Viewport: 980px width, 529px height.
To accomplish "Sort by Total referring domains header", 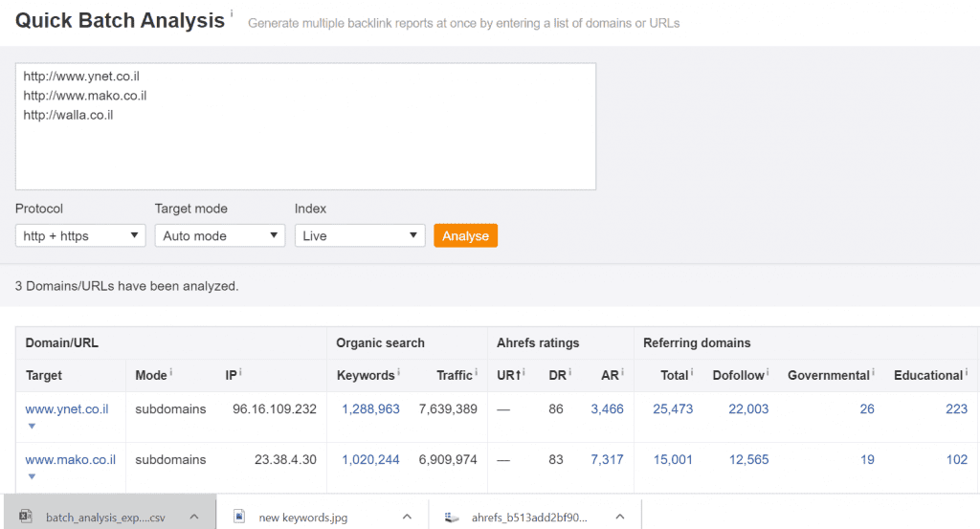I will coord(675,375).
